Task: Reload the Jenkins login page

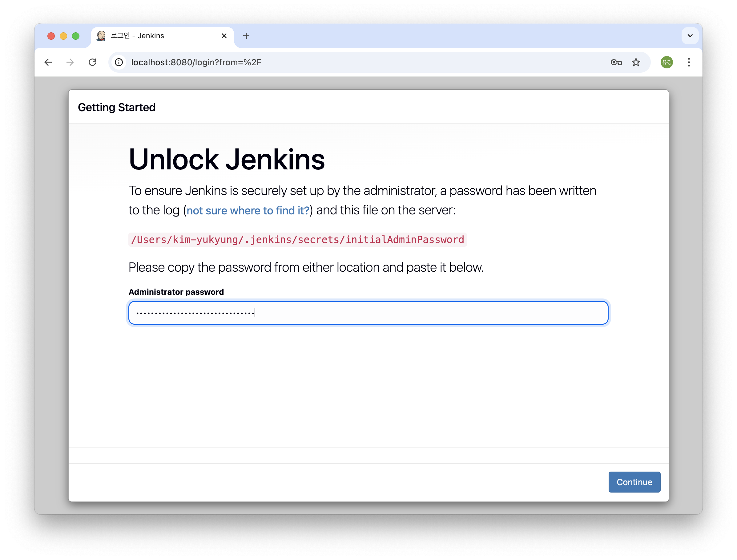Action: tap(92, 62)
